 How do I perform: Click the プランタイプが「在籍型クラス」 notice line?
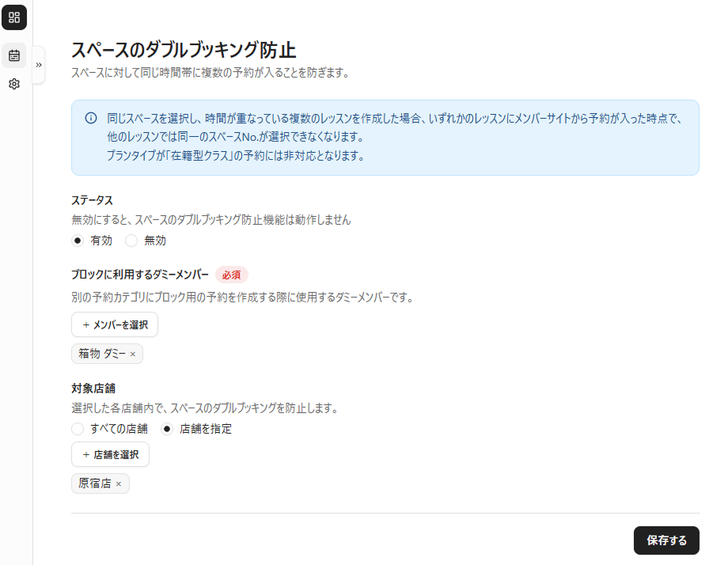point(235,156)
